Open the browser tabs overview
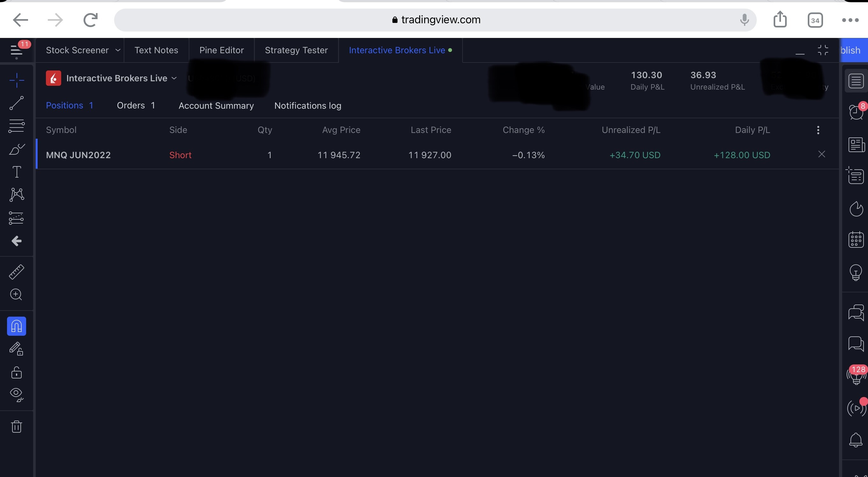 pyautogui.click(x=815, y=20)
